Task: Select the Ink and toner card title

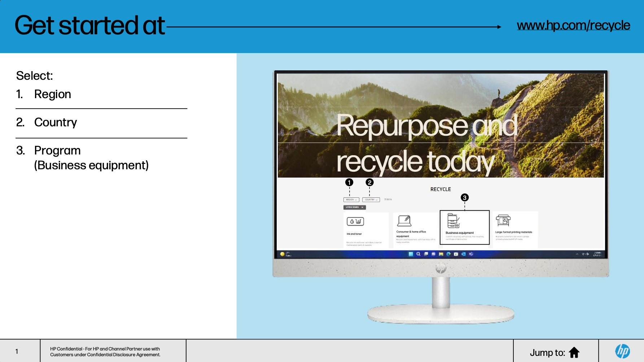Action: tap(354, 234)
